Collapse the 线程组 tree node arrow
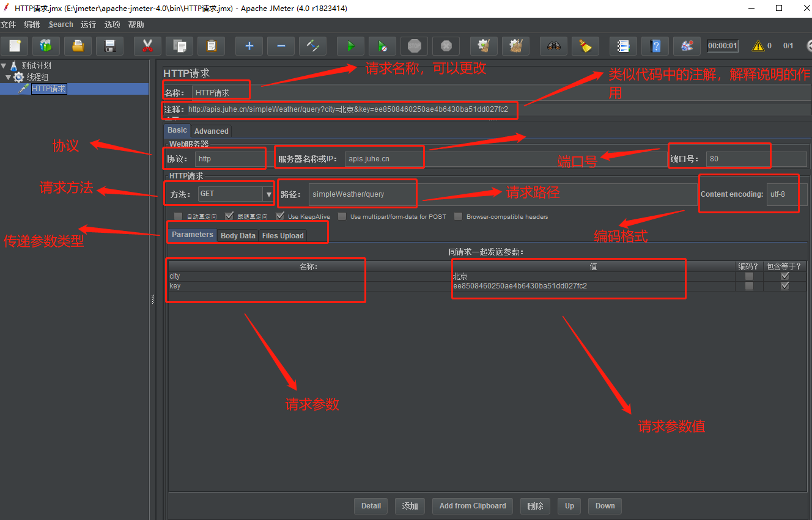812x520 pixels. pos(9,77)
